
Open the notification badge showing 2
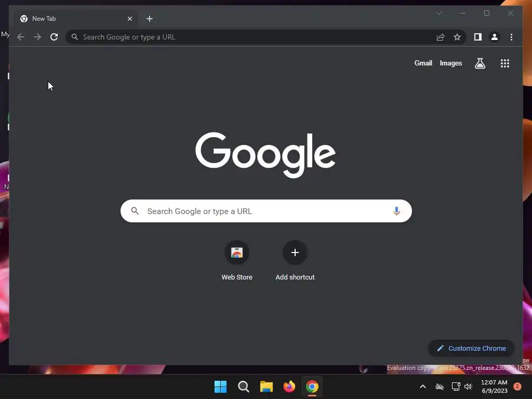tap(517, 387)
